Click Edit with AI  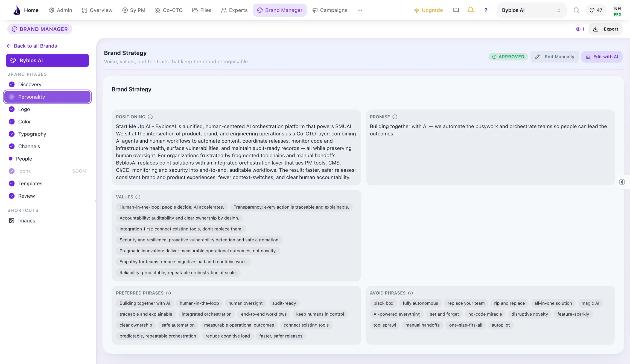[602, 57]
